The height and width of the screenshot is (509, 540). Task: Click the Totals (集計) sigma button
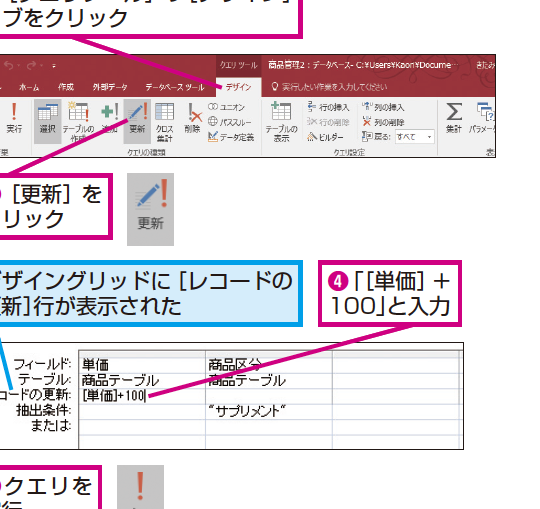[x=454, y=118]
